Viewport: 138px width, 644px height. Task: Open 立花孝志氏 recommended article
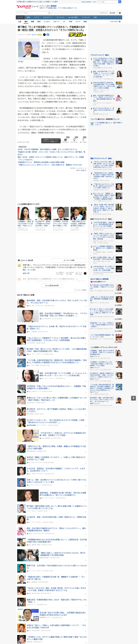[57, 387]
